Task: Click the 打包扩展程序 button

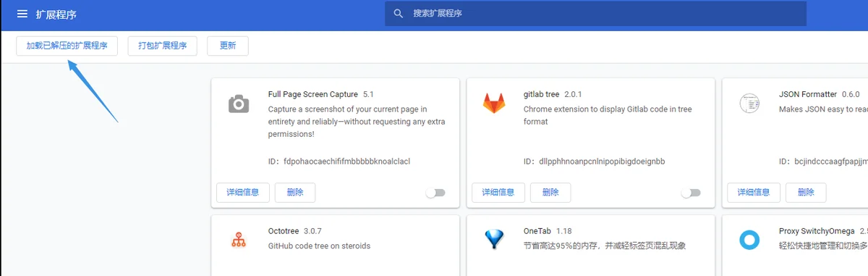Action: (163, 46)
